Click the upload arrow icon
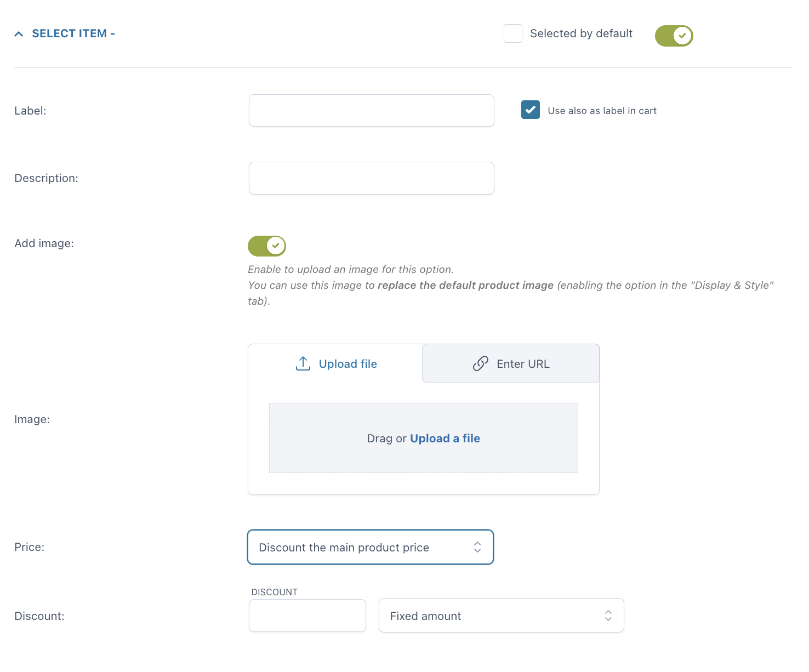 (303, 363)
